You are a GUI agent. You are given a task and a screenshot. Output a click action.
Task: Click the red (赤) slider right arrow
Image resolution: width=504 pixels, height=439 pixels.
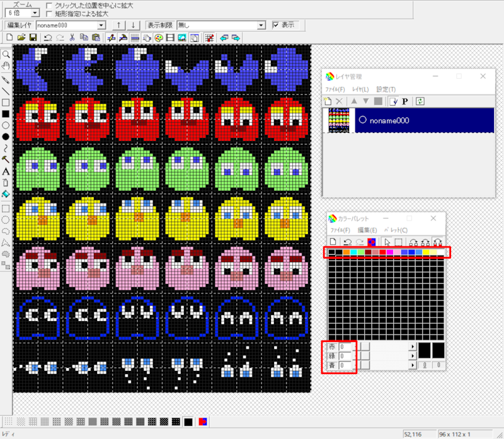413,346
